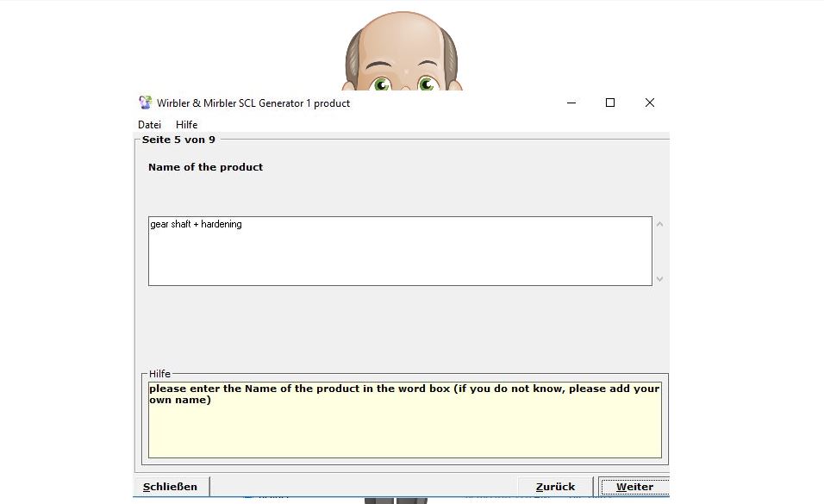Screen dimensions: 824x504
Task: Click the yellow help text area
Action: 403,426
